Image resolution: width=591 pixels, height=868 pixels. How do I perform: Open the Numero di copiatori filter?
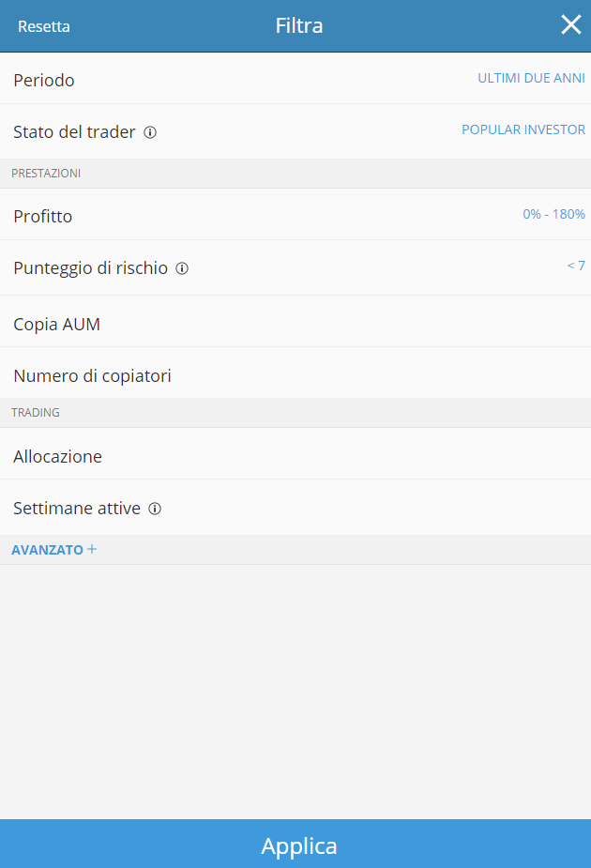click(295, 373)
